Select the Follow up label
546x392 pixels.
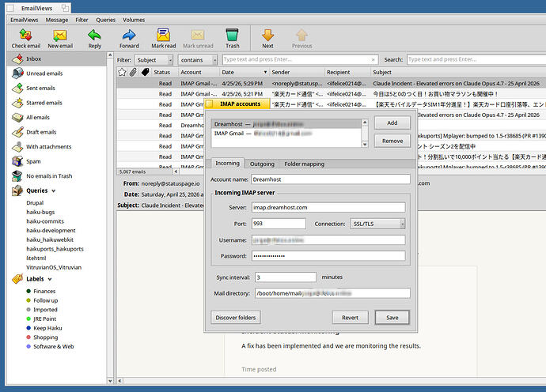tap(45, 300)
